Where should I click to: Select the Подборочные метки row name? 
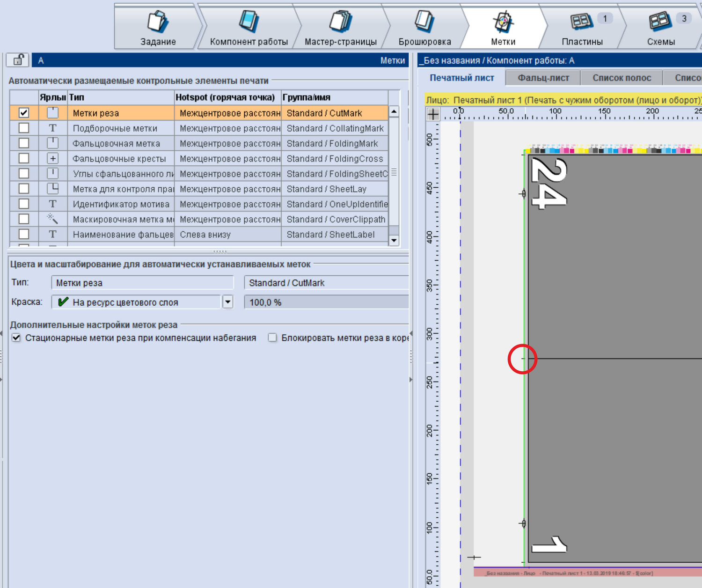[x=115, y=128]
